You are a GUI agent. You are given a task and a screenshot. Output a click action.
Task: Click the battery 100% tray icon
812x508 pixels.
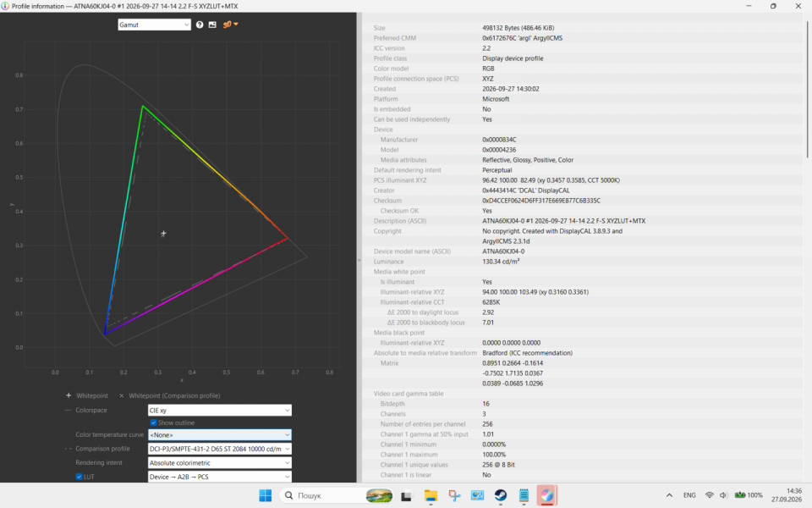[x=749, y=495]
